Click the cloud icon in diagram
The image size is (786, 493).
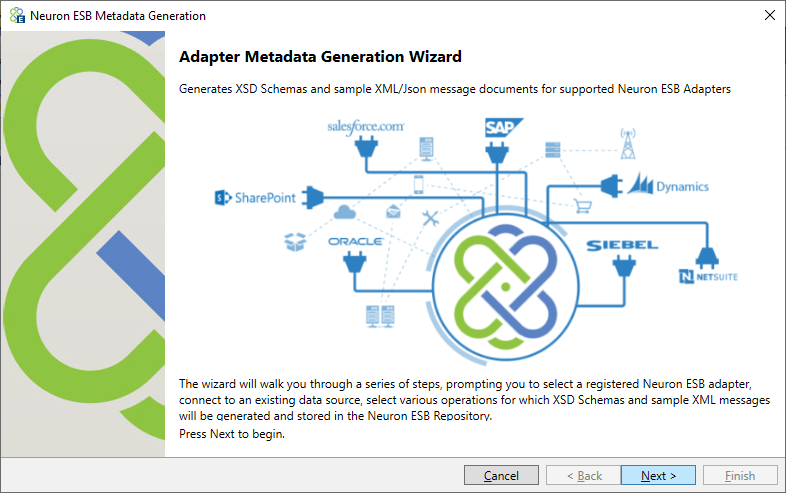(x=344, y=213)
